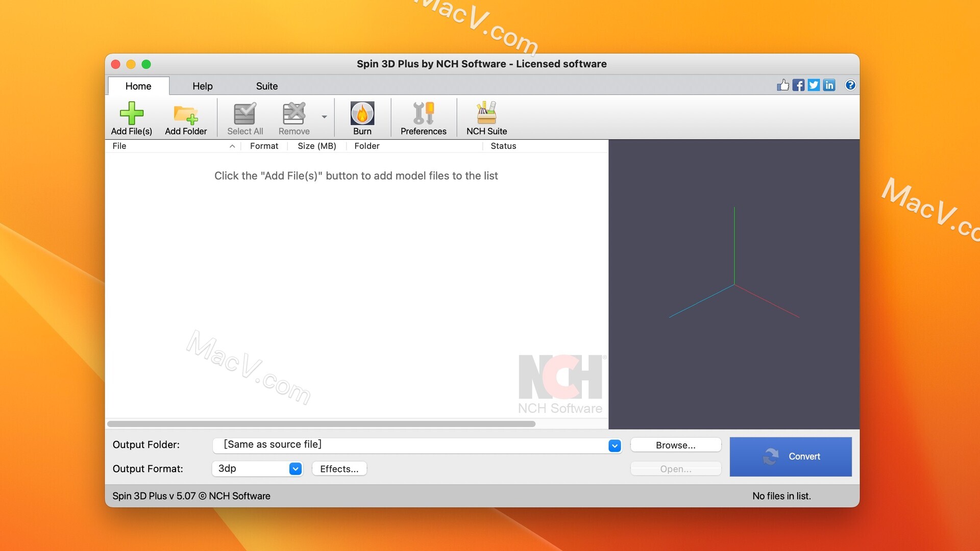Image resolution: width=980 pixels, height=551 pixels.
Task: Click the Output Folder input field
Action: pyautogui.click(x=415, y=444)
